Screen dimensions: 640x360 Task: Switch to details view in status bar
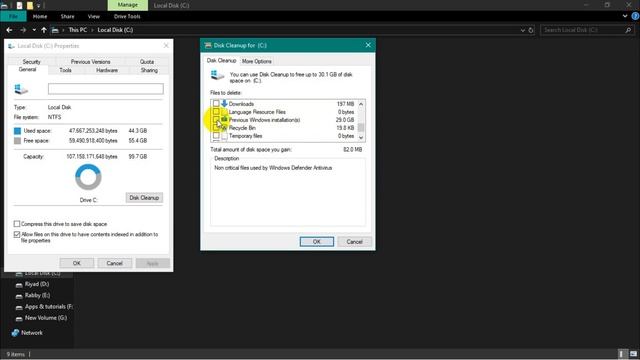click(622, 354)
